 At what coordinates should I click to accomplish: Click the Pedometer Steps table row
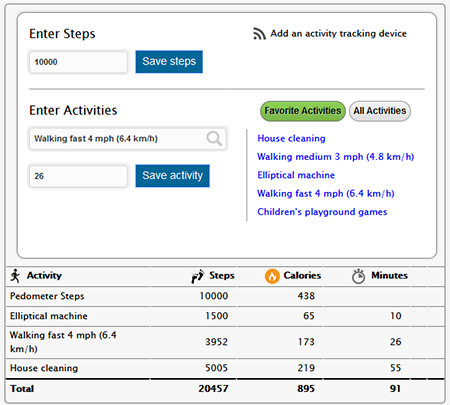click(x=225, y=296)
